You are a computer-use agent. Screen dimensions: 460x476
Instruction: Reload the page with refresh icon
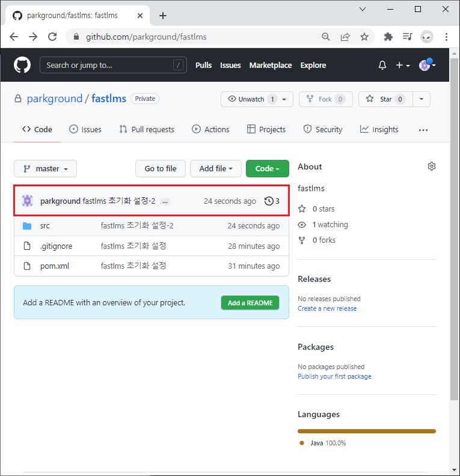pyautogui.click(x=52, y=37)
